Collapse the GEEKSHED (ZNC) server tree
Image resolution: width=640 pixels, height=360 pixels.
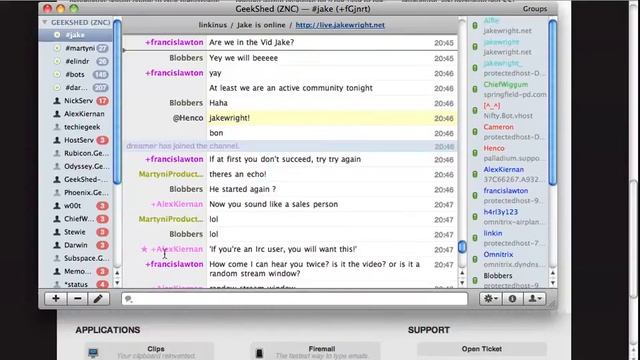coord(44,22)
